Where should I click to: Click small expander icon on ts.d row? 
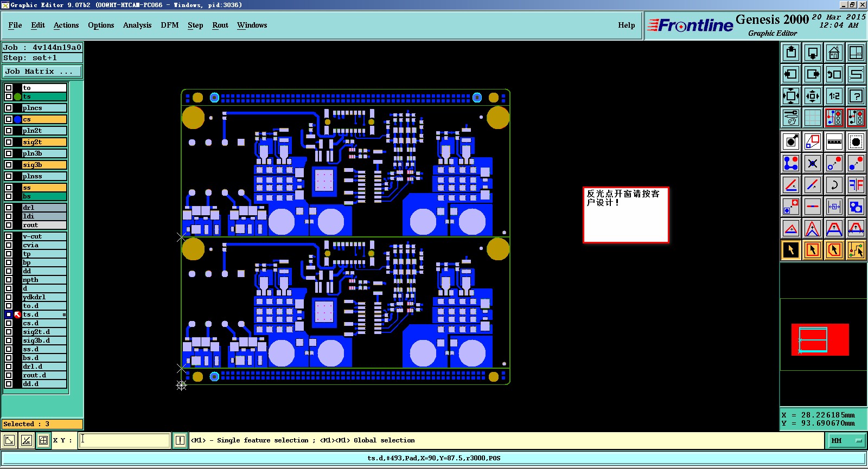click(64, 315)
